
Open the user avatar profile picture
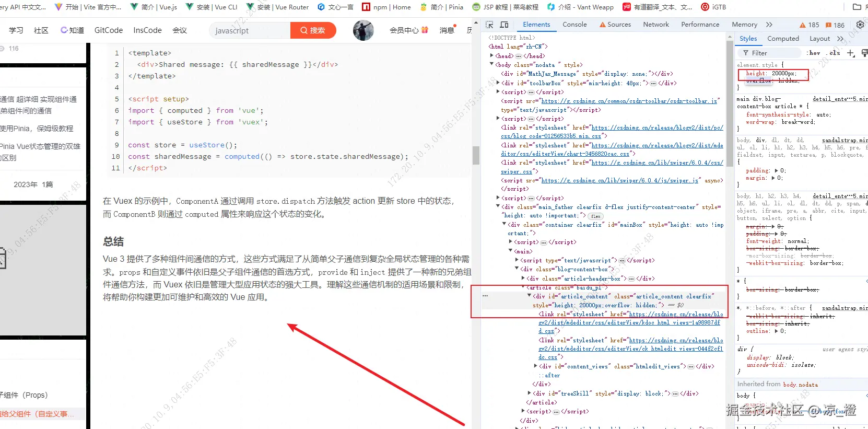point(363,30)
